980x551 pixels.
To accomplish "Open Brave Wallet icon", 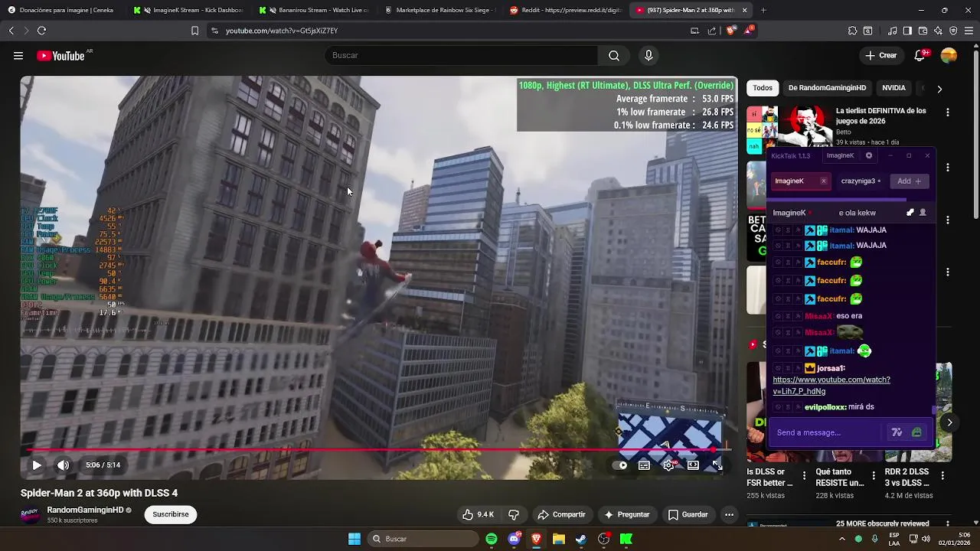I will pos(923,31).
